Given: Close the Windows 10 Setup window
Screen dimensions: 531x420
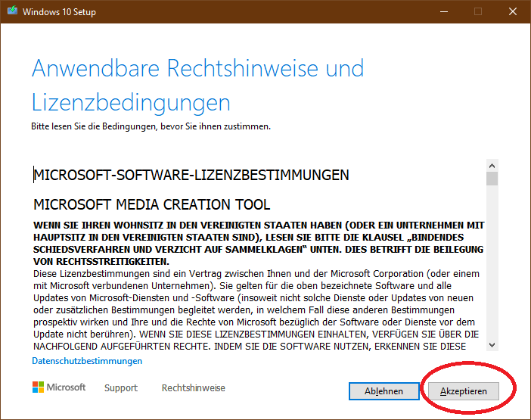Looking at the screenshot, I should 513,12.
